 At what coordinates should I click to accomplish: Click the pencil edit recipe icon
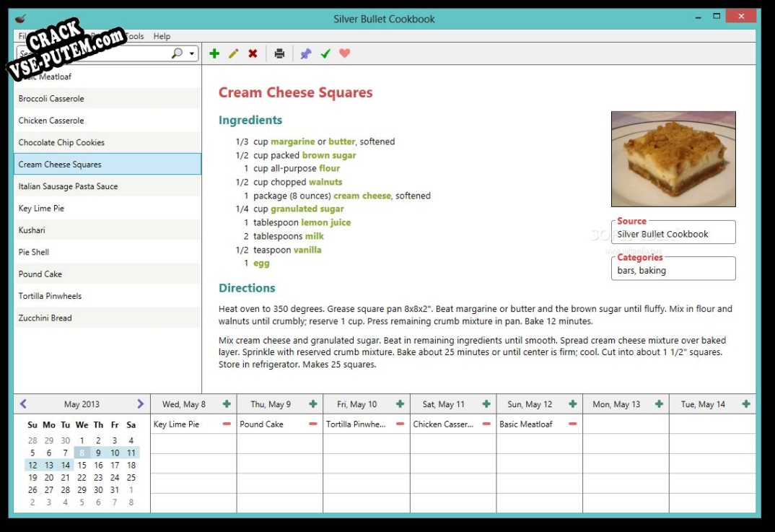point(234,53)
